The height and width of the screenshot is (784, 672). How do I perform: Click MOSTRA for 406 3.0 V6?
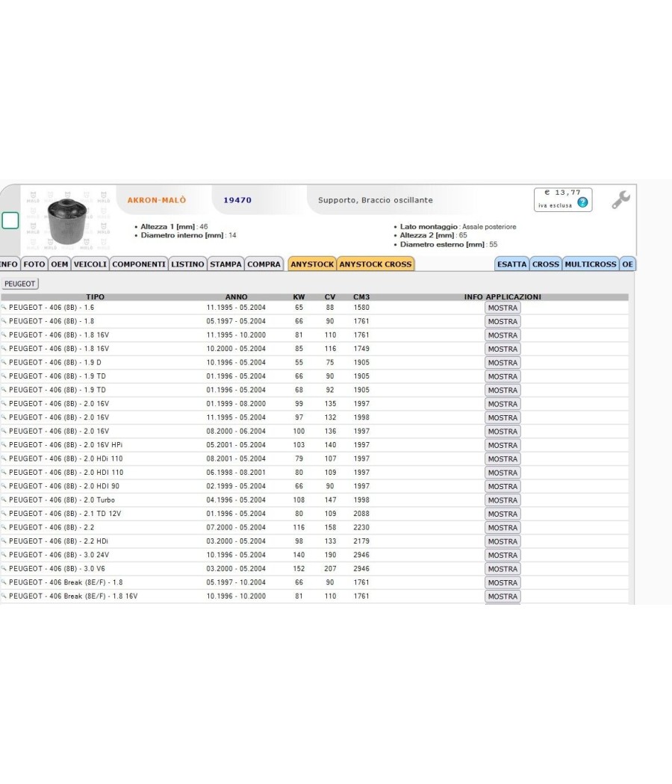(x=503, y=569)
